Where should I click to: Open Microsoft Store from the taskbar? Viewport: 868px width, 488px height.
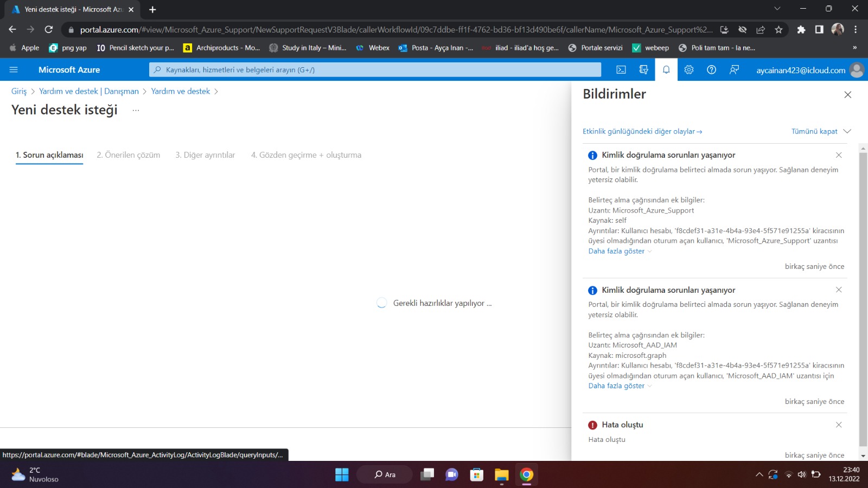coord(476,474)
